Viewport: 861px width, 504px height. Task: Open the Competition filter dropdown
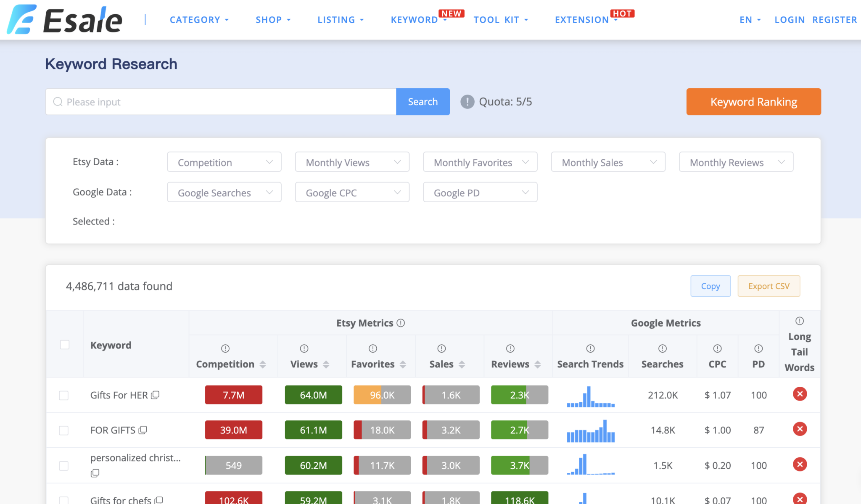tap(224, 162)
